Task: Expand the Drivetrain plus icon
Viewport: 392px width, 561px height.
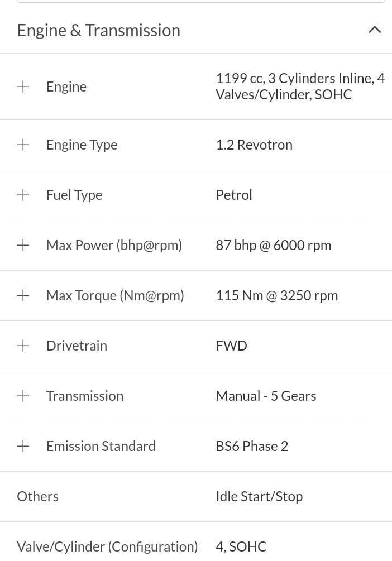Action: point(23,346)
